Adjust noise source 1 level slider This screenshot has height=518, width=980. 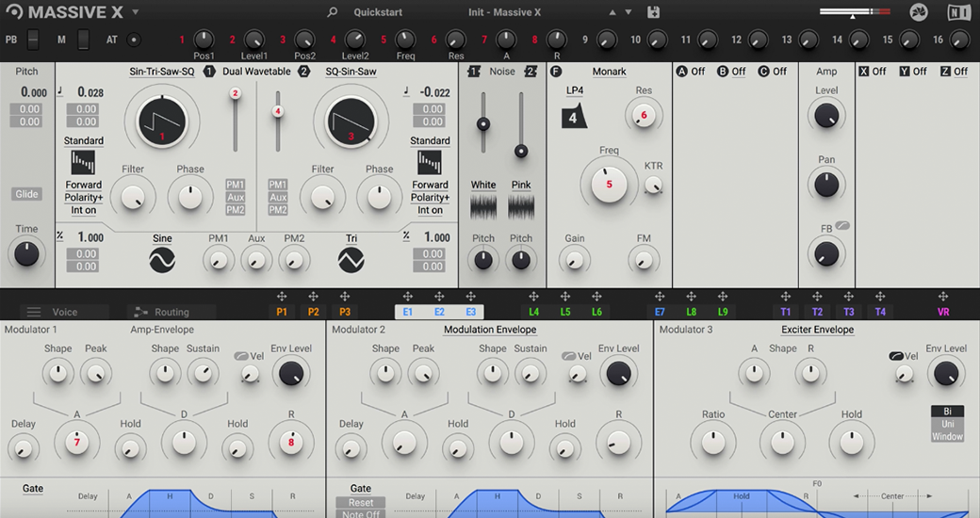click(x=482, y=123)
